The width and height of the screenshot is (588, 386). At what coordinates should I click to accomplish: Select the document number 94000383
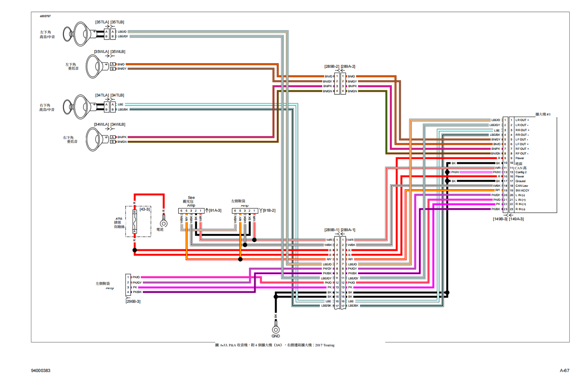pos(41,371)
